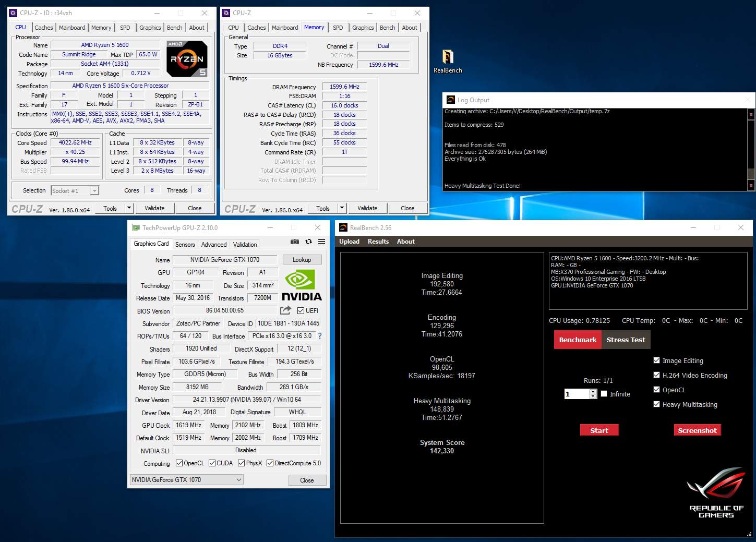Enable the Infinite runs checkbox

pos(604,394)
